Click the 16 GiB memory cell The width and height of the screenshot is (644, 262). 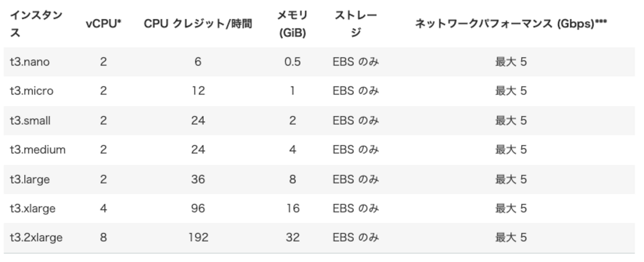point(292,208)
